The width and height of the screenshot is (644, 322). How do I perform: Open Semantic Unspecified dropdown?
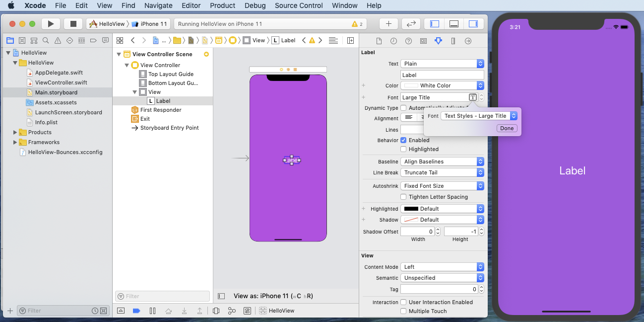click(442, 278)
